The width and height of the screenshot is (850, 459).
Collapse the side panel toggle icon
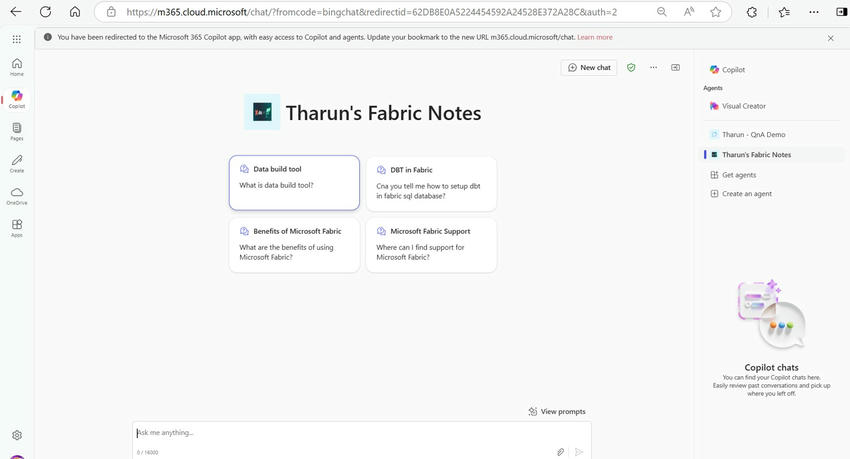click(x=675, y=68)
